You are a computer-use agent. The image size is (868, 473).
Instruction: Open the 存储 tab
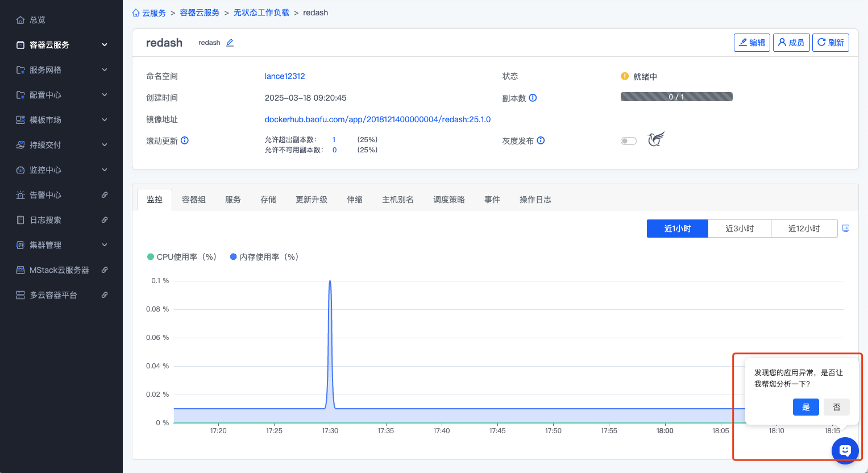pos(268,200)
